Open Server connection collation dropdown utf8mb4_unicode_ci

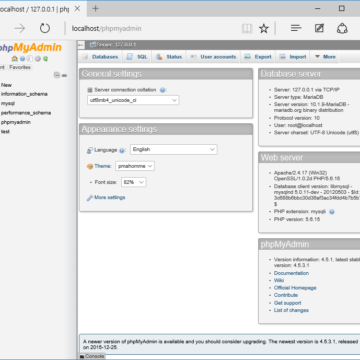(133, 100)
